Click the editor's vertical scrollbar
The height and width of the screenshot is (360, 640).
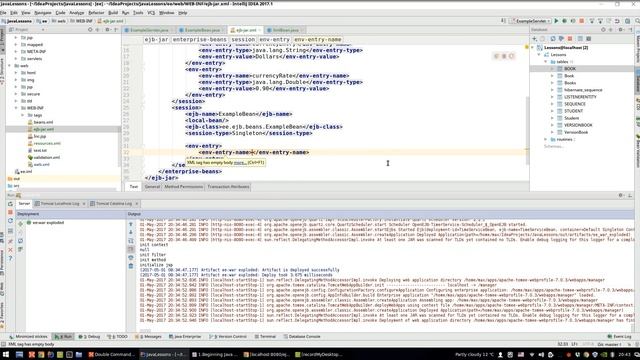527,131
